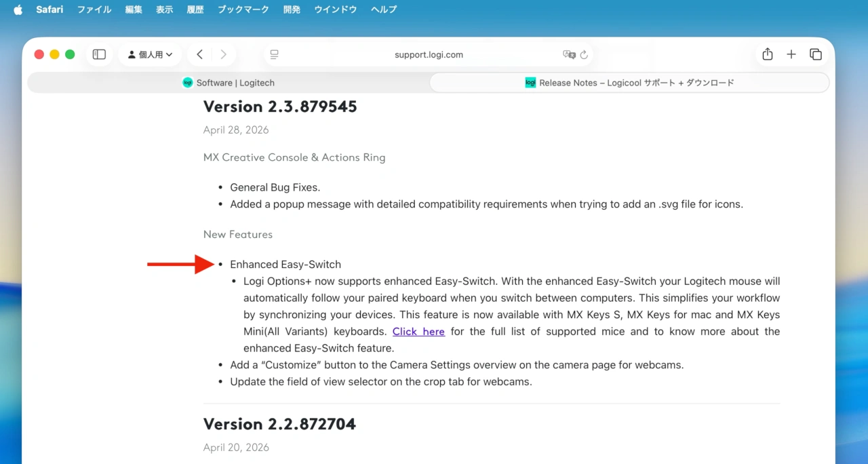Open the Apple menu
This screenshot has width=868, height=464.
coord(18,9)
